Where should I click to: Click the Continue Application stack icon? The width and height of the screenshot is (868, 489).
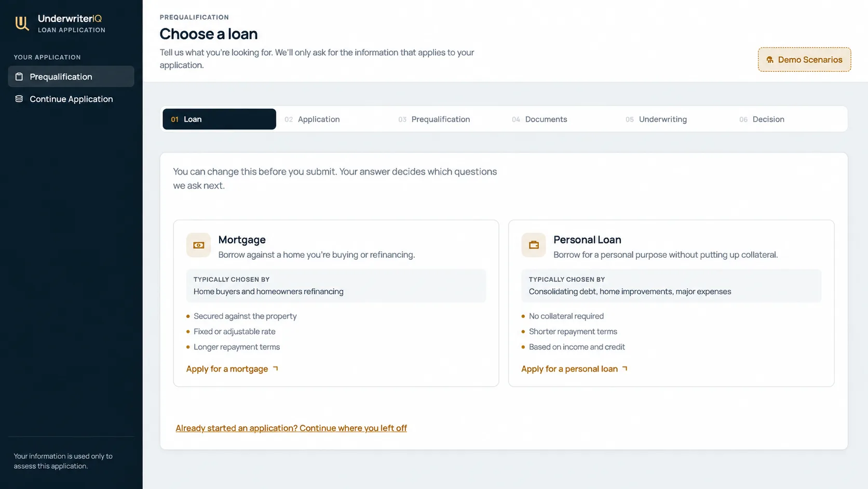[x=19, y=99]
